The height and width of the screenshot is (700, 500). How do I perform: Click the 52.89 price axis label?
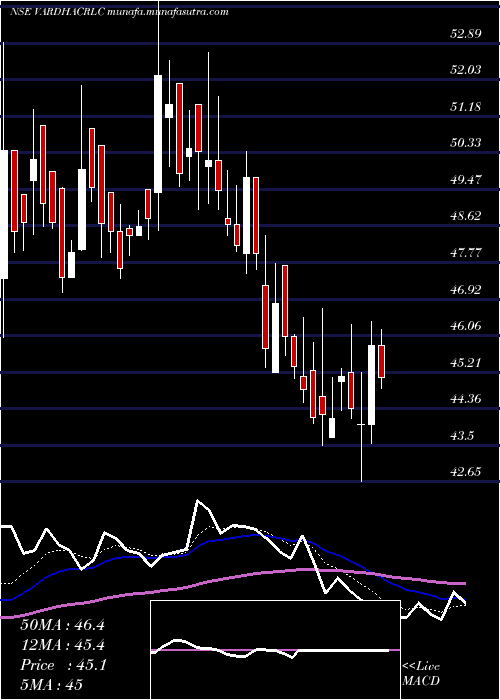point(466,33)
